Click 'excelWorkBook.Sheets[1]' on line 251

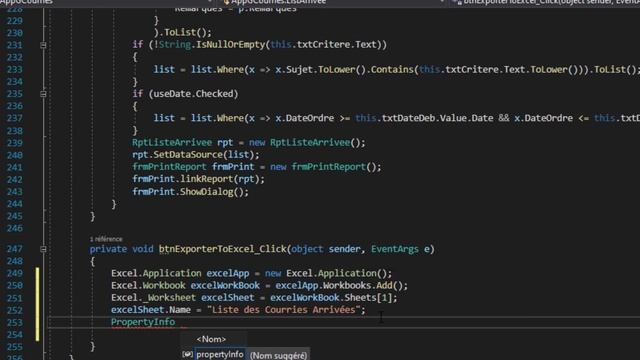[x=331, y=298]
